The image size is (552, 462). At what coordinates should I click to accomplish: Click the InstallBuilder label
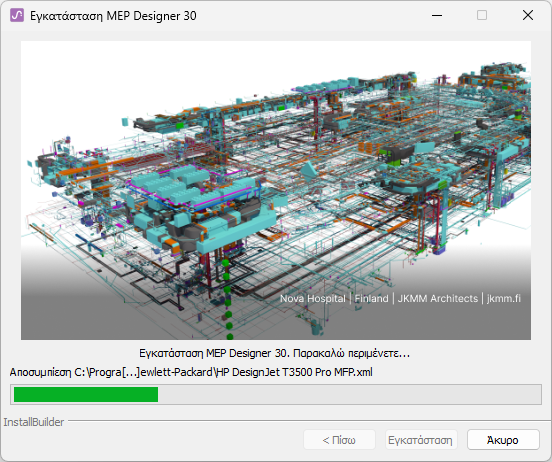point(34,422)
